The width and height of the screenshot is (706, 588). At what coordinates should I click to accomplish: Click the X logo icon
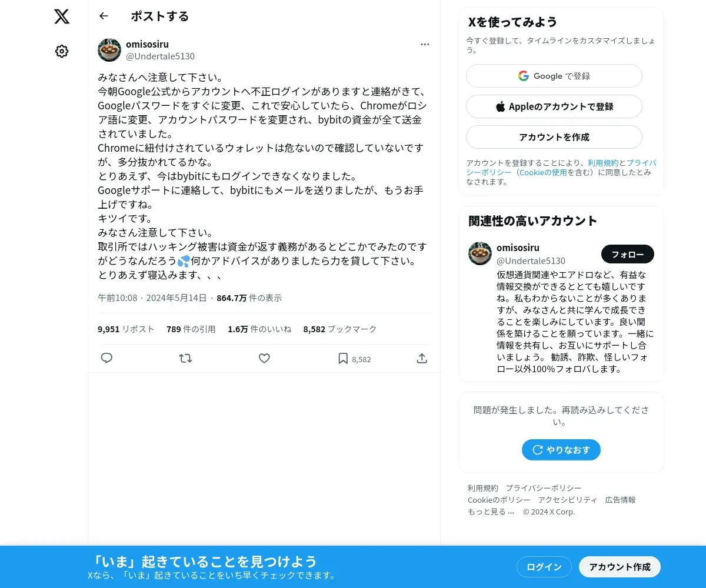coord(62,16)
